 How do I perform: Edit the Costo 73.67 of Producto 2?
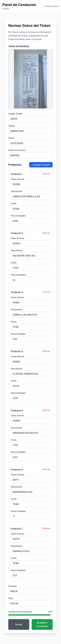[30, 267]
